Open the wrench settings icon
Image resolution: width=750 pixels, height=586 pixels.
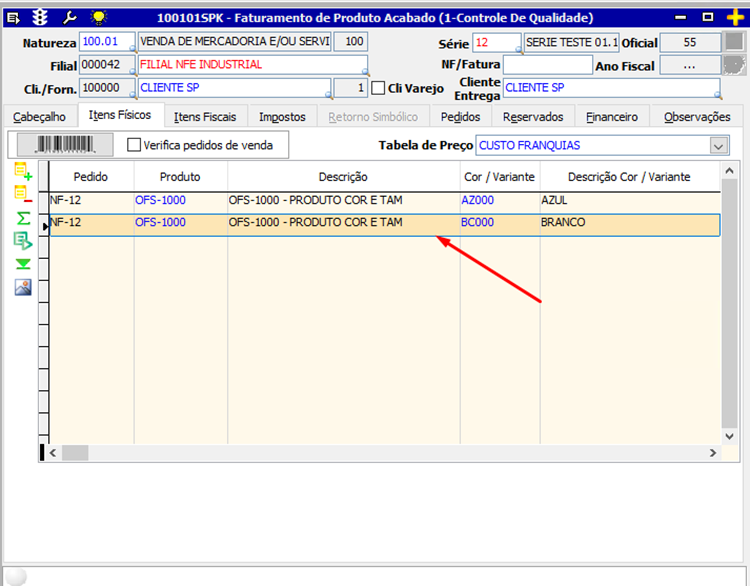tap(69, 18)
